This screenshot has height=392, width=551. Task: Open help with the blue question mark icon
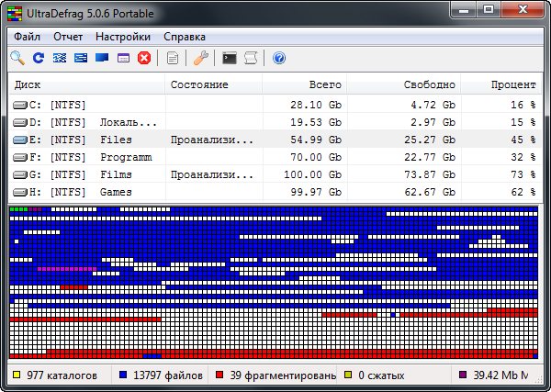pyautogui.click(x=279, y=58)
